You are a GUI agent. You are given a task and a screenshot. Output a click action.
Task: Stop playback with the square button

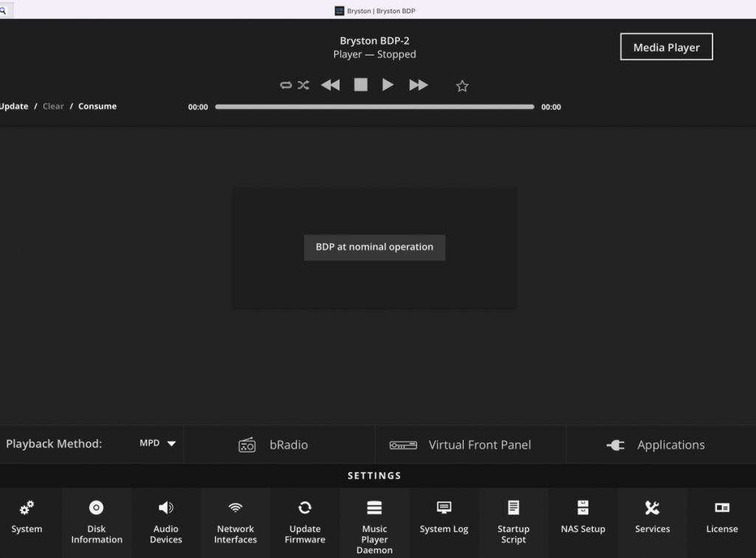tap(360, 85)
